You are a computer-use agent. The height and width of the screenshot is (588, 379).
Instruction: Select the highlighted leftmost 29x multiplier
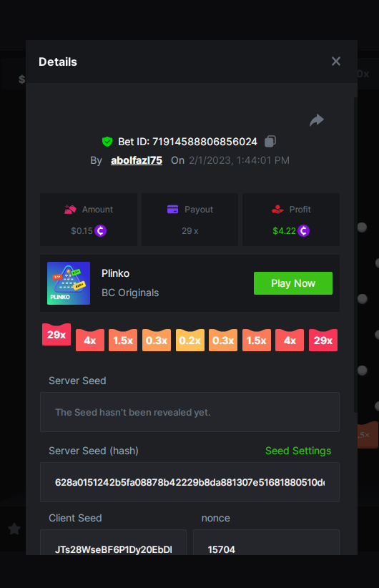(x=56, y=334)
